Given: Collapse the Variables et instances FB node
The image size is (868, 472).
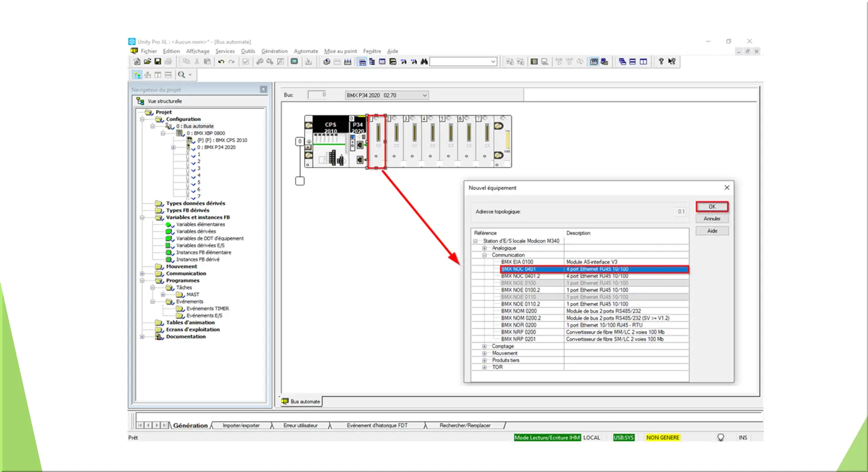Looking at the screenshot, I should 142,218.
